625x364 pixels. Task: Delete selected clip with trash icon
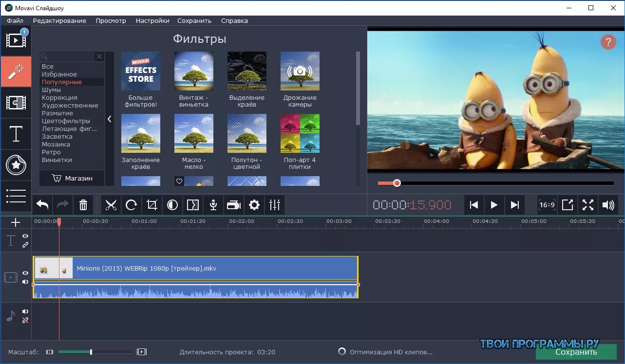pyautogui.click(x=83, y=205)
